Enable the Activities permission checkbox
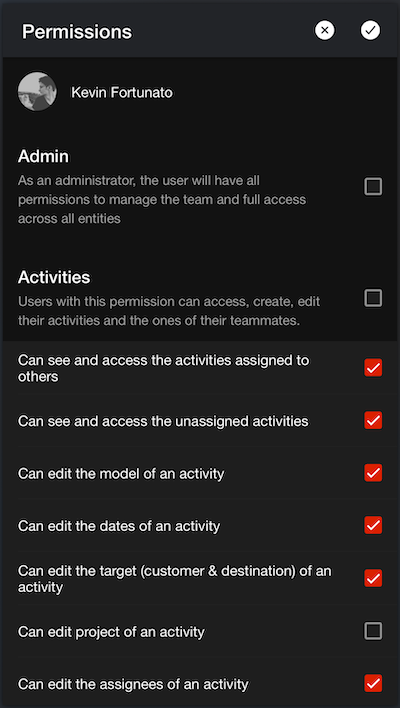The height and width of the screenshot is (708, 400). click(373, 298)
